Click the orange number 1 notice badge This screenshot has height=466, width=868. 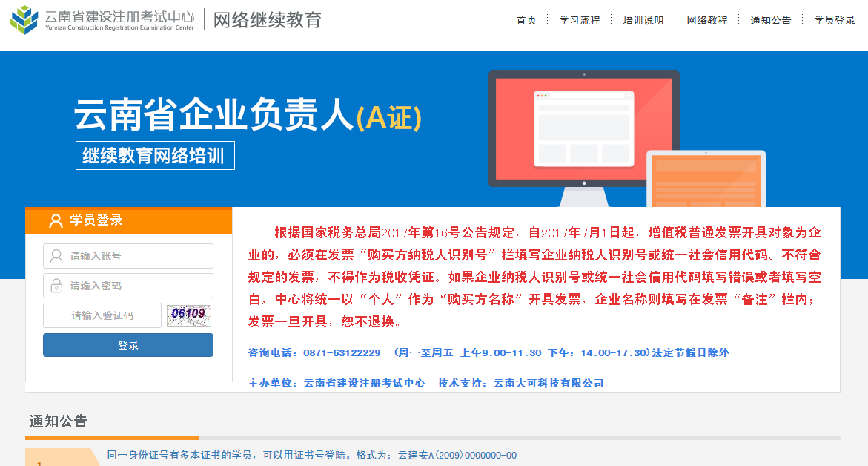40,463
